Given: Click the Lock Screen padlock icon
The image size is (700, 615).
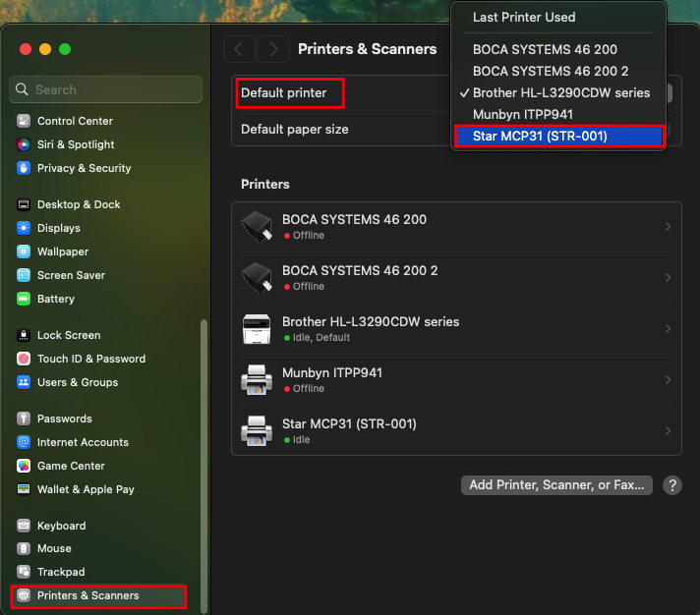Looking at the screenshot, I should point(24,335).
